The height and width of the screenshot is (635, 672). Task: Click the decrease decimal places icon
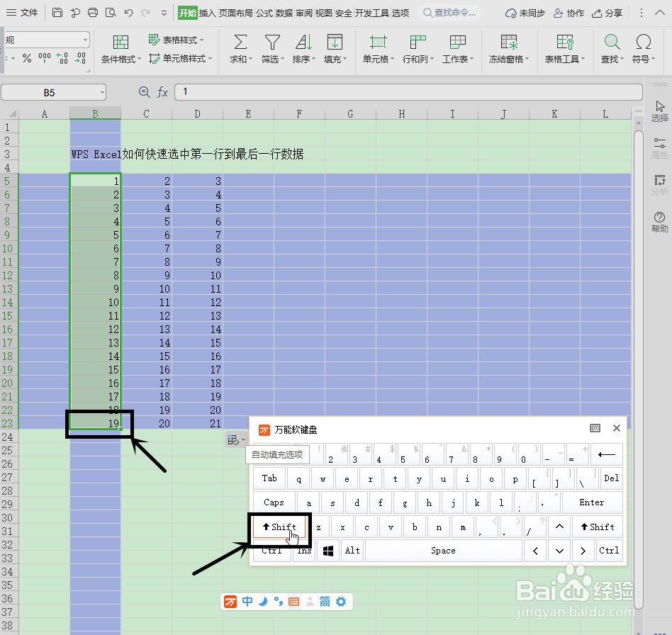(80, 58)
